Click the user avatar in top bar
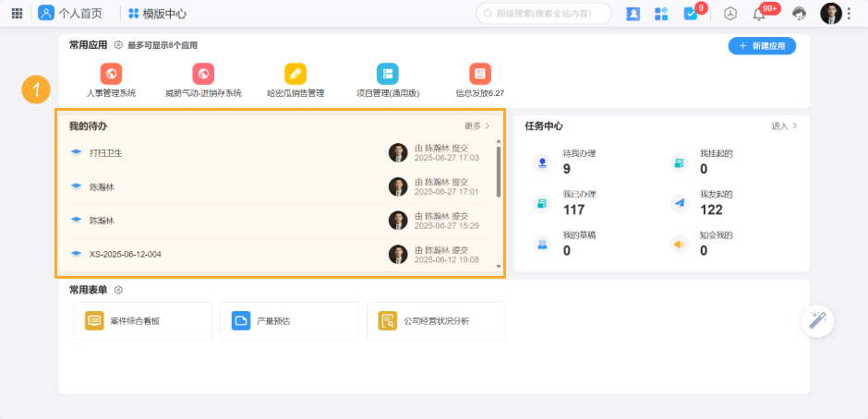Screen dimensions: 868x419 coord(831,13)
